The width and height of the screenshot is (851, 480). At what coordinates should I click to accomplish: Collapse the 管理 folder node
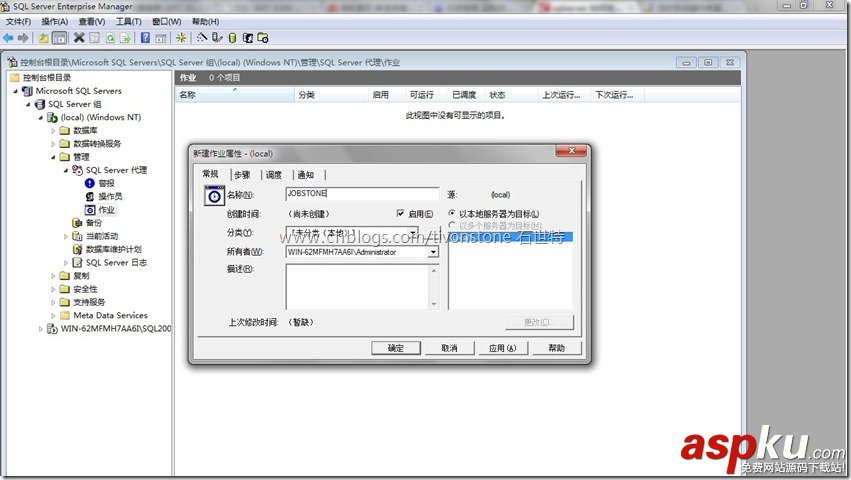(53, 157)
